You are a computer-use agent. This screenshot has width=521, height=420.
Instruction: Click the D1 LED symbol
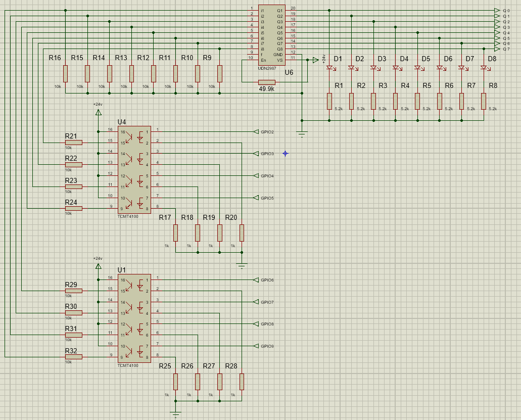329,68
